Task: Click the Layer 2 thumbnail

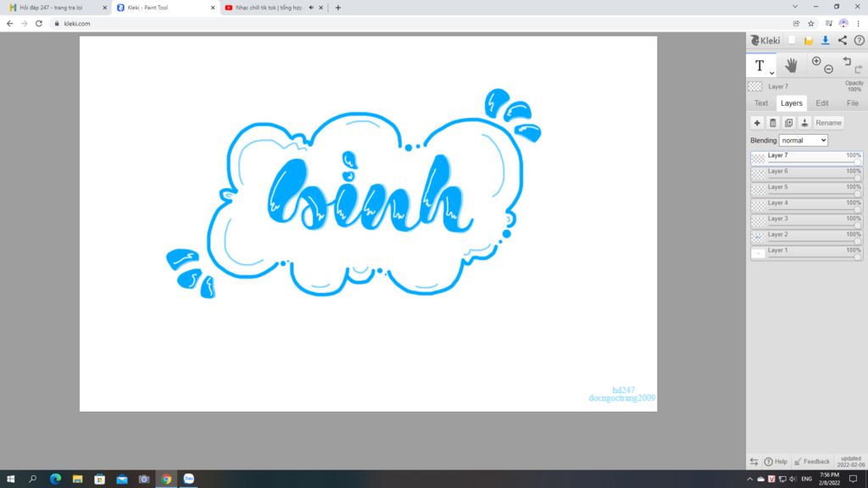Action: click(x=758, y=238)
